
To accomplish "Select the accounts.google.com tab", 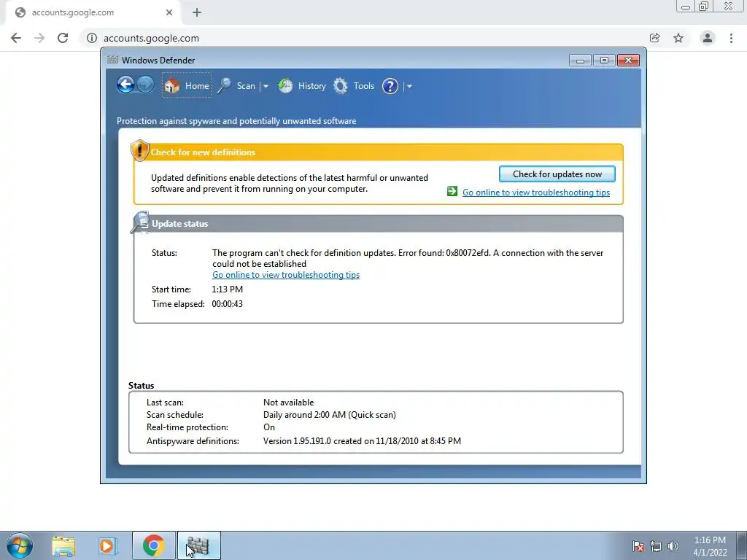I will (93, 12).
